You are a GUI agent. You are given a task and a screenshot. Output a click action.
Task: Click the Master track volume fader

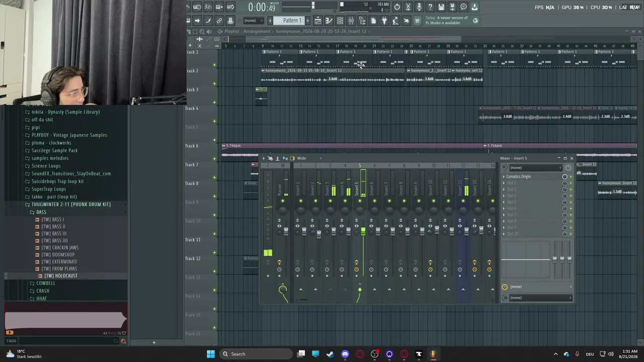click(286, 231)
